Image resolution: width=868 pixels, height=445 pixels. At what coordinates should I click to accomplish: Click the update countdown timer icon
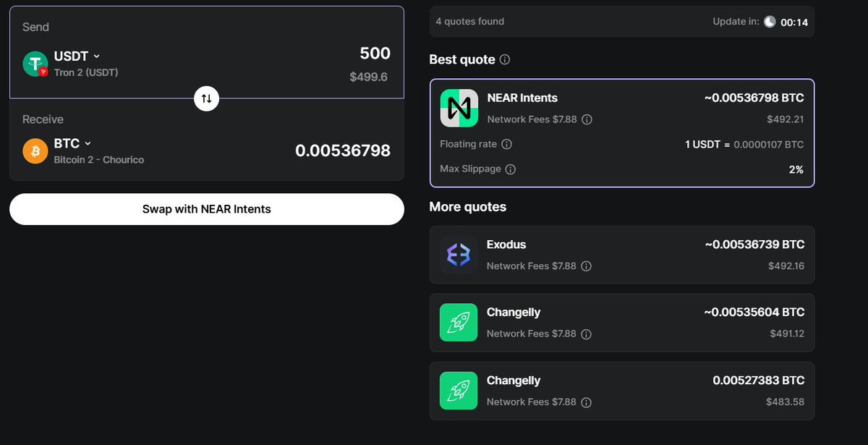770,22
